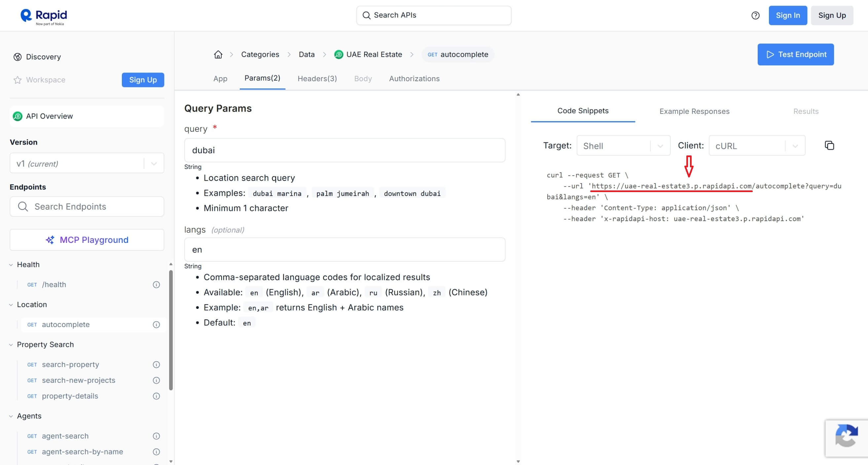Select the GET search-new-projects endpoint

click(x=79, y=381)
